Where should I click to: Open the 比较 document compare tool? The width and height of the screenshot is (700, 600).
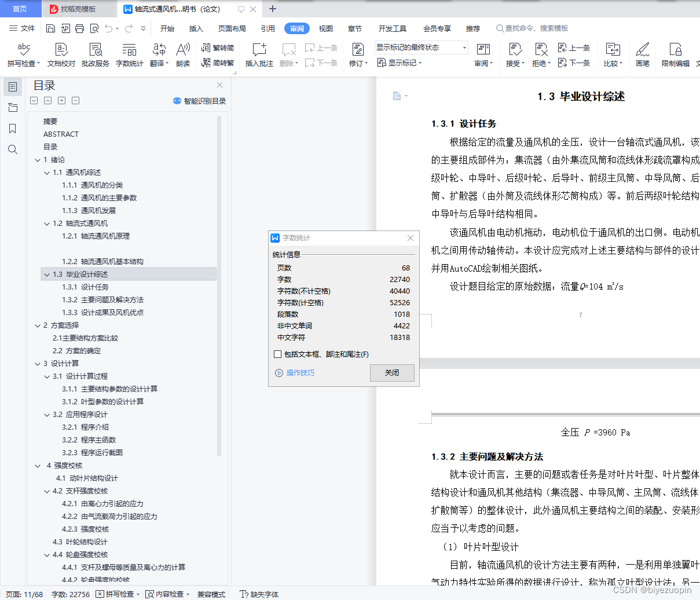pyautogui.click(x=613, y=55)
